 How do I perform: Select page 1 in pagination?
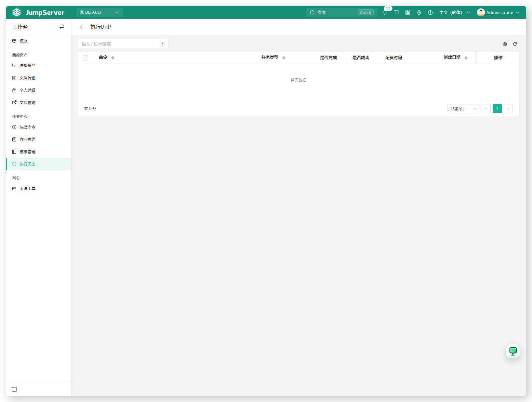coord(497,109)
